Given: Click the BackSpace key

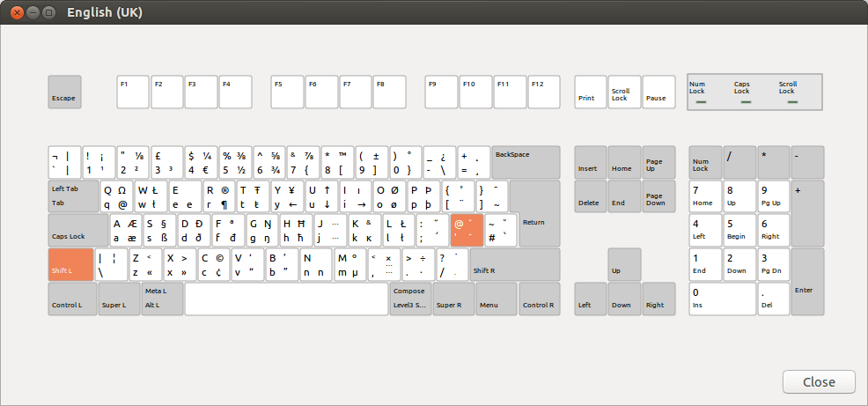Looking at the screenshot, I should tap(526, 162).
